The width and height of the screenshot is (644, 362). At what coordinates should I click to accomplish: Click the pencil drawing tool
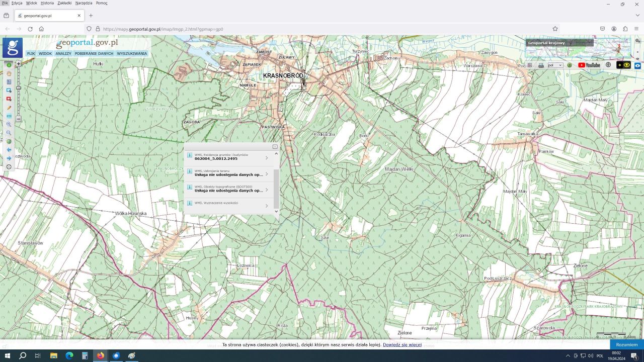(x=9, y=108)
